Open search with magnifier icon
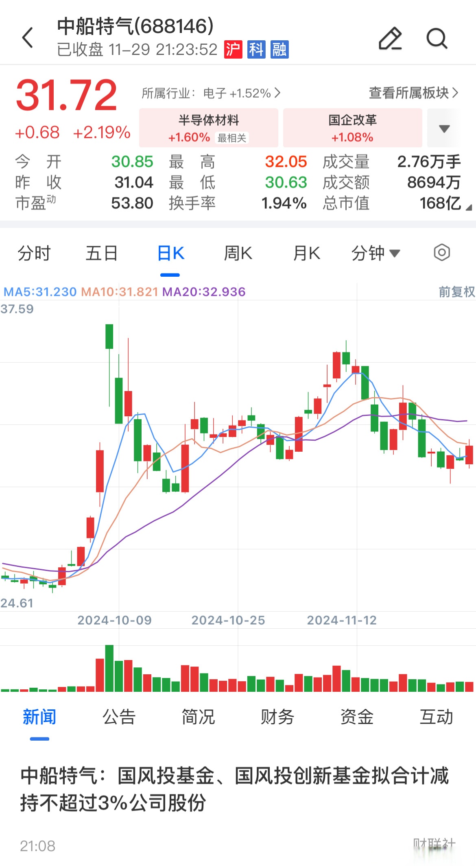 (x=437, y=38)
